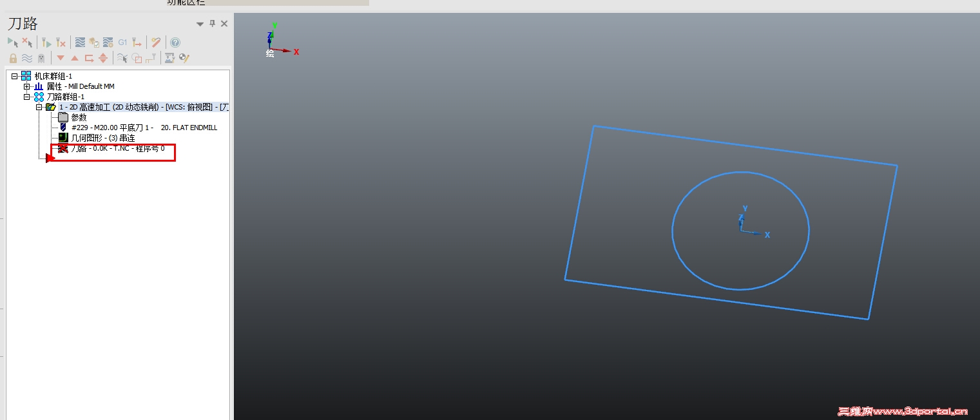
Task: Click the dynamite delete all operations icon
Action: click(156, 43)
